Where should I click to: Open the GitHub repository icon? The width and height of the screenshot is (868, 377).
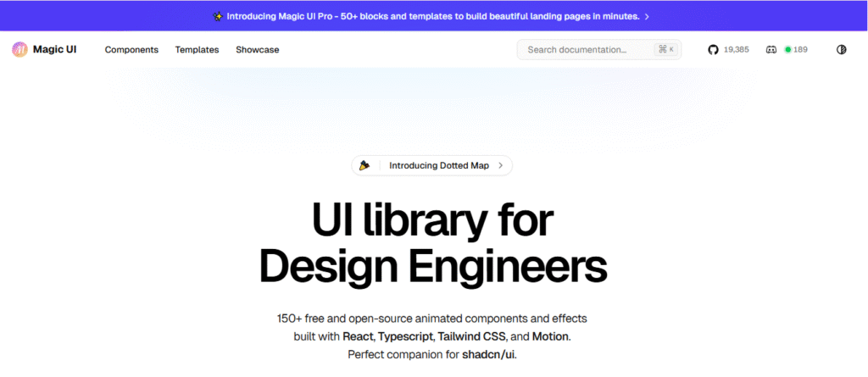713,50
